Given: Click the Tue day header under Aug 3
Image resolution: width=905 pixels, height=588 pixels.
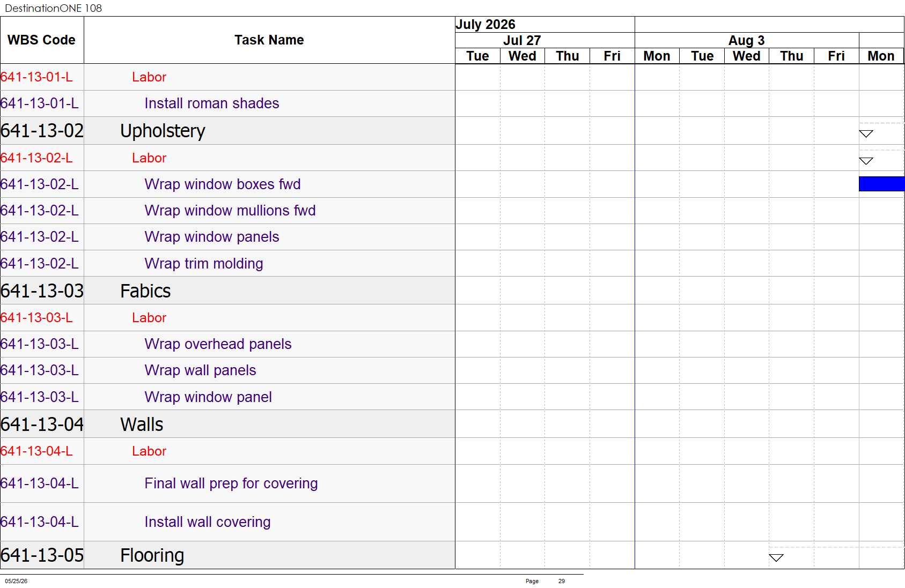Looking at the screenshot, I should pyautogui.click(x=702, y=56).
